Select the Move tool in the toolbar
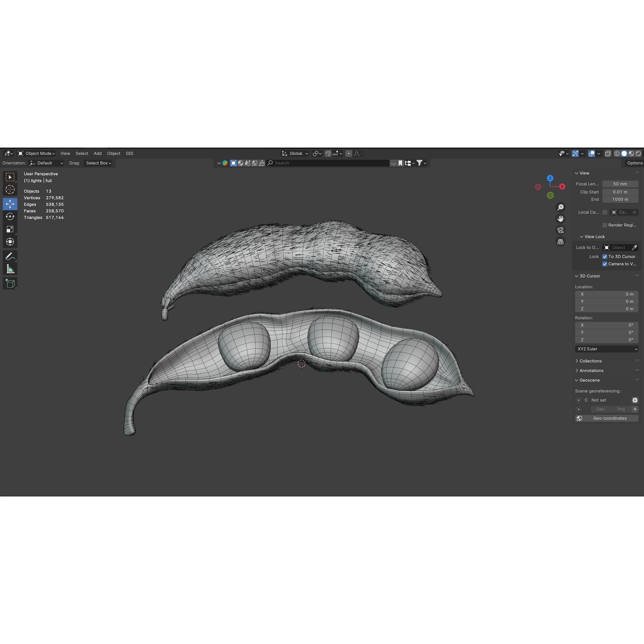The height and width of the screenshot is (644, 644). [x=10, y=204]
